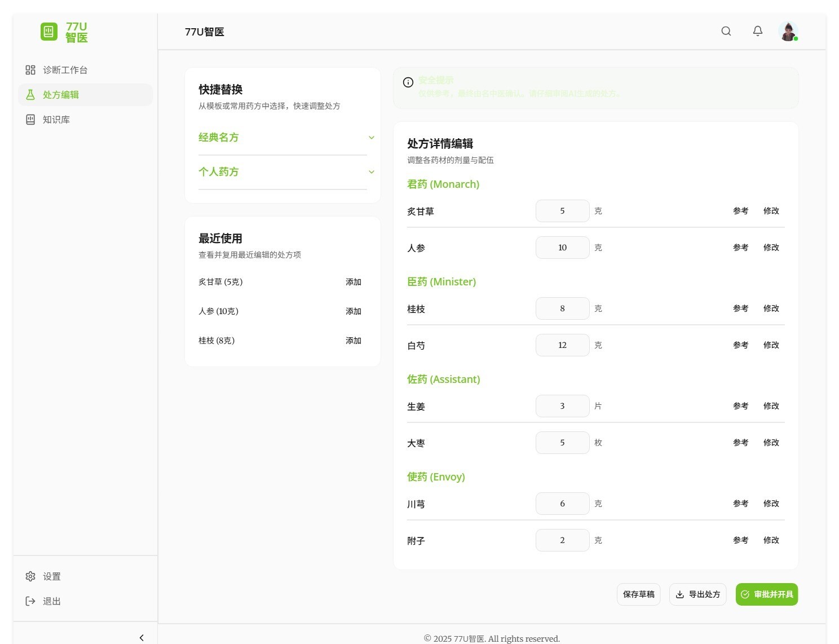The height and width of the screenshot is (644, 839).
Task: Add recent item 桂枝 (8克)
Action: [x=353, y=341]
